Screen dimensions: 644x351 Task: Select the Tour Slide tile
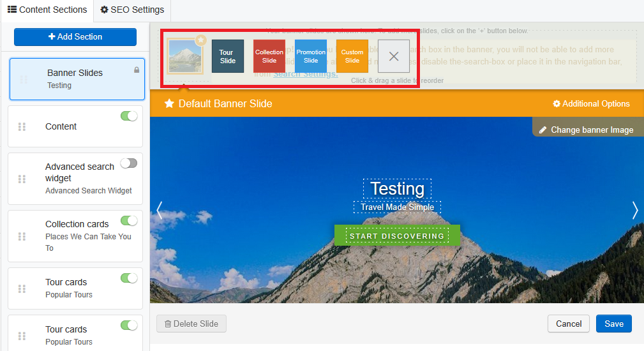228,56
